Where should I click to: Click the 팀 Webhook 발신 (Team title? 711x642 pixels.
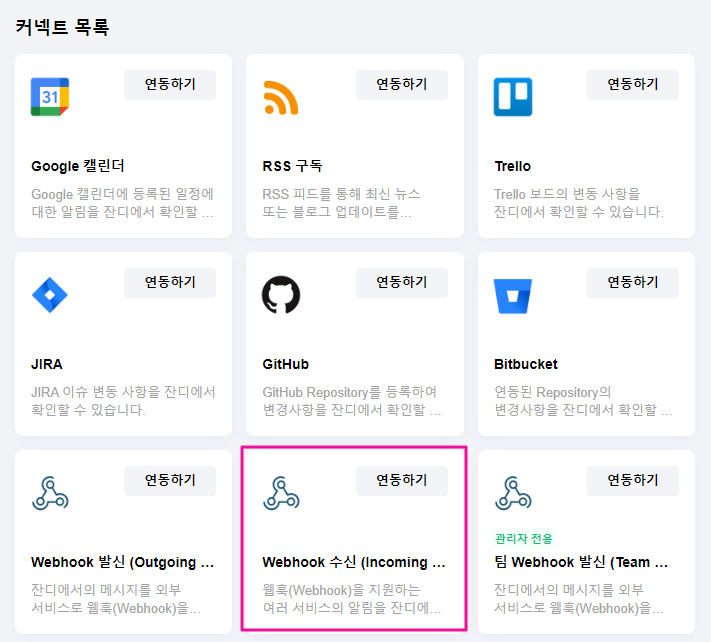click(x=581, y=562)
